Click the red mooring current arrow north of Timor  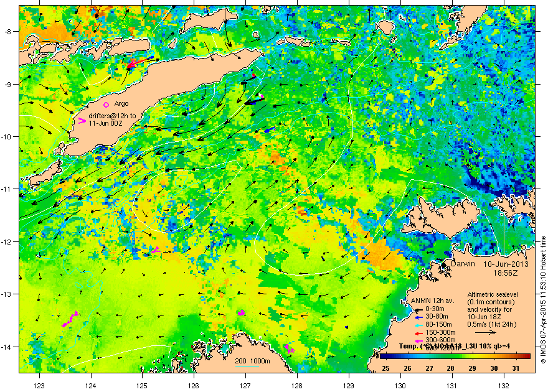tap(136, 63)
